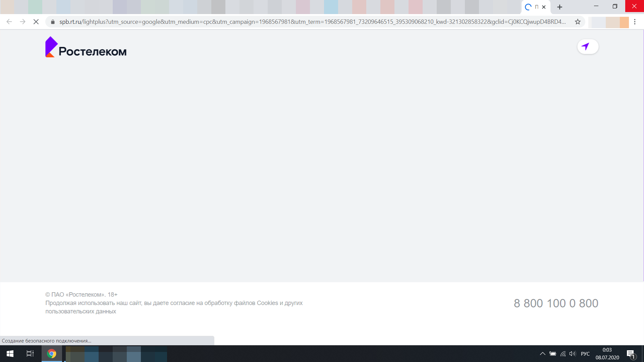Open the location arrow button
Viewport: 644px width, 362px height.
click(x=588, y=47)
